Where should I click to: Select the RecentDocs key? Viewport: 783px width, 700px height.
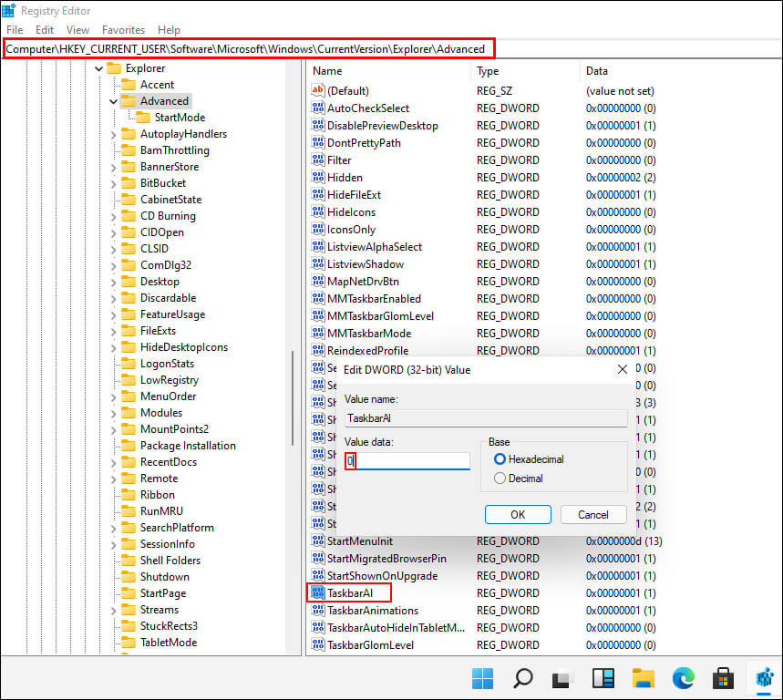pos(169,462)
